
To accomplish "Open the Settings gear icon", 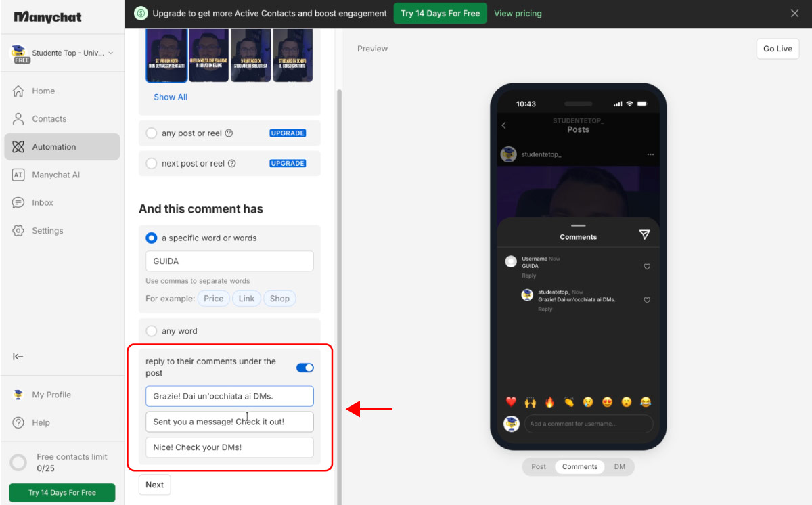I will [x=18, y=230].
